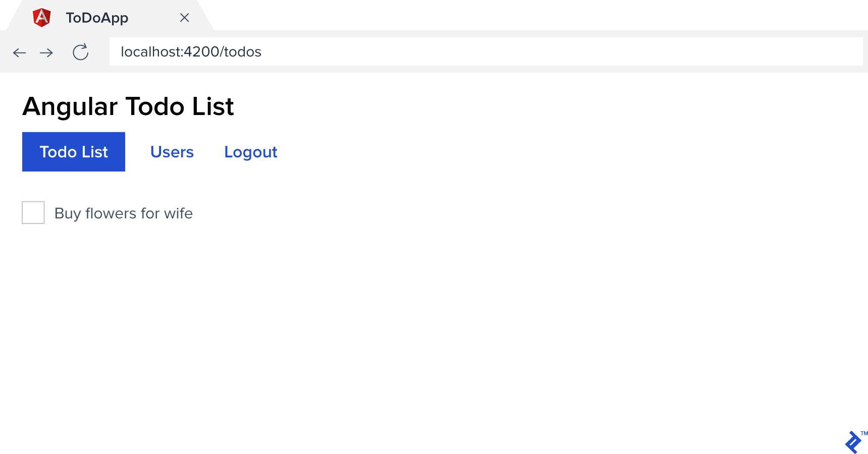Viewport: 868px width, 454px height.
Task: Check the 'Buy flowers for wife' checkbox
Action: tap(33, 213)
